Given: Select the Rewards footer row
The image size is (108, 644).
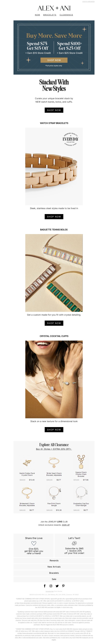Looking at the screenshot, I should click(54, 560).
